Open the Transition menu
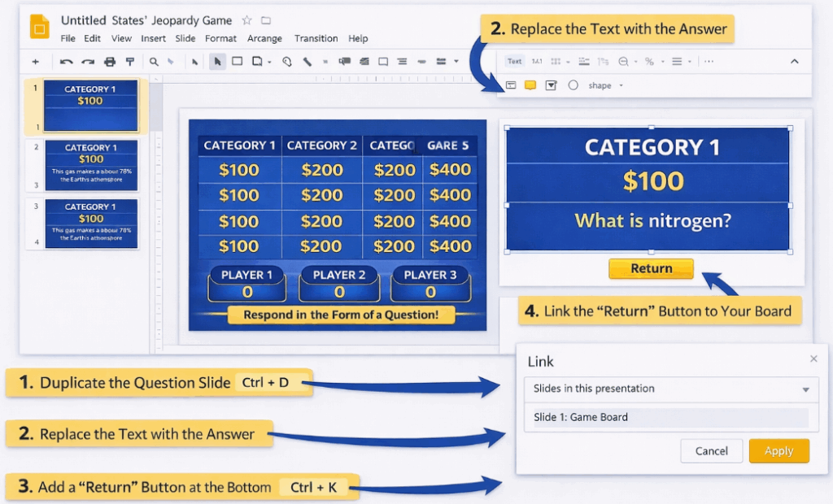833x504 pixels. [316, 38]
